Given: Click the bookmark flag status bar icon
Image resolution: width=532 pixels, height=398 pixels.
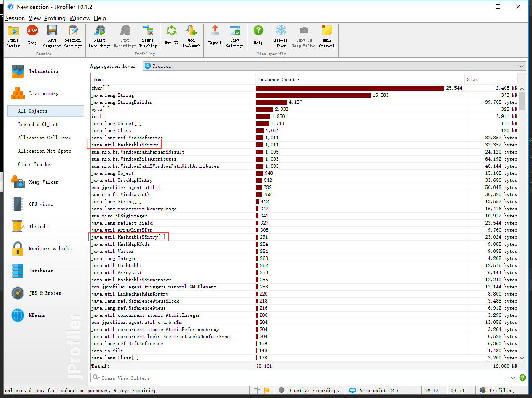Looking at the screenshot, I should tap(267, 390).
